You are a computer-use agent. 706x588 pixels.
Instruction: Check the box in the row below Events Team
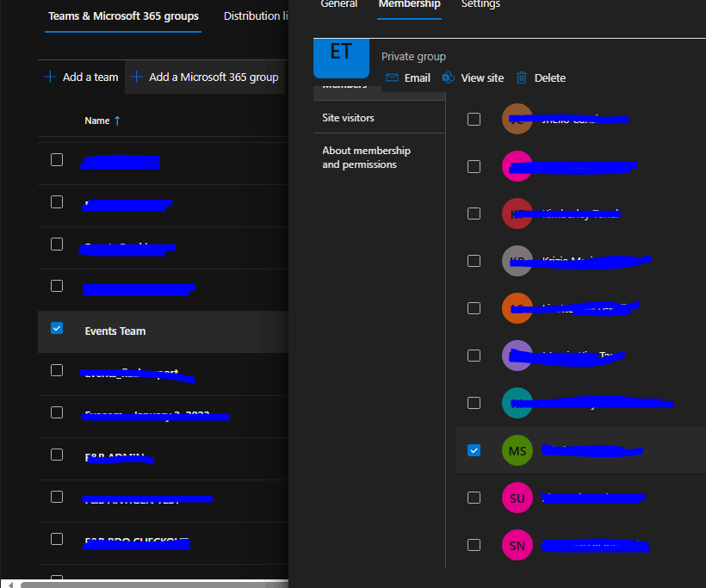pos(57,370)
